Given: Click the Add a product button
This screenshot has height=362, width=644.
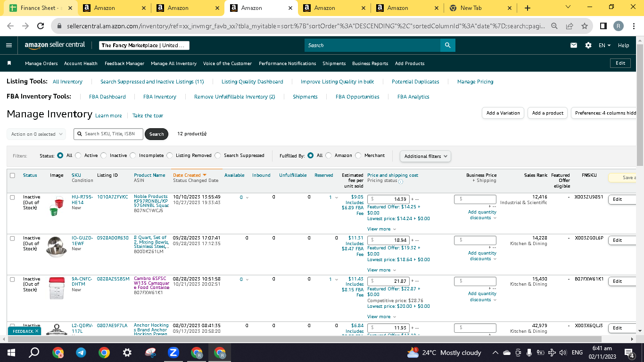Looking at the screenshot, I should pos(548,113).
